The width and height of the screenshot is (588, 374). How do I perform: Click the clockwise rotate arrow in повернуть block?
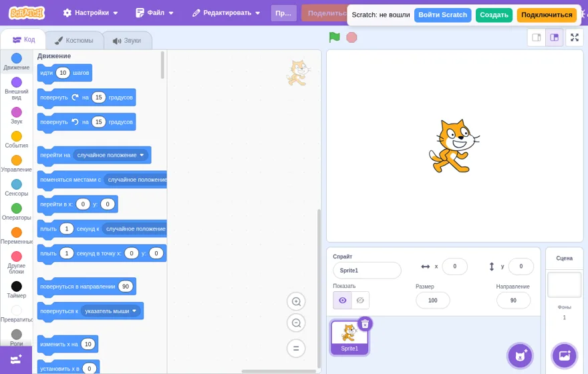click(x=75, y=97)
